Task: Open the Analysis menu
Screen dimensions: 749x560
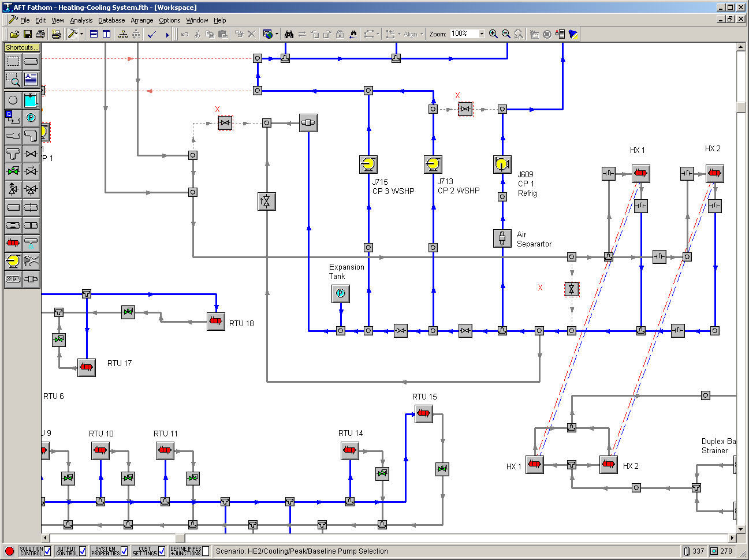Action: 81,20
